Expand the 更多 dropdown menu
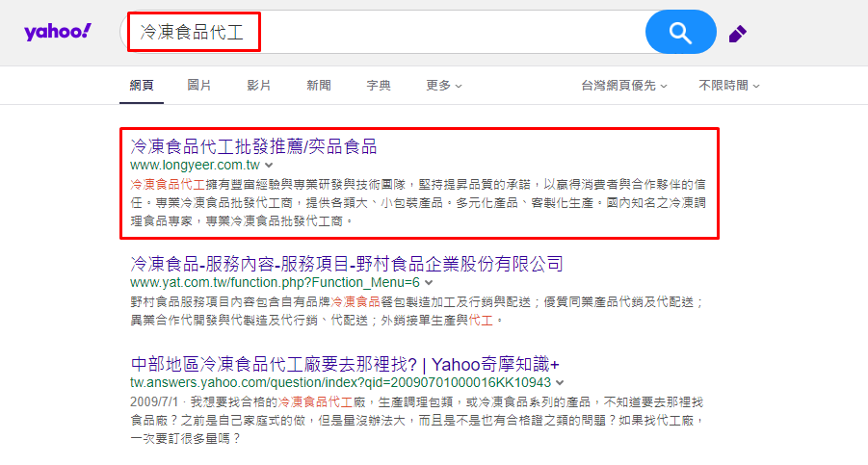The image size is (868, 465). 444,85
